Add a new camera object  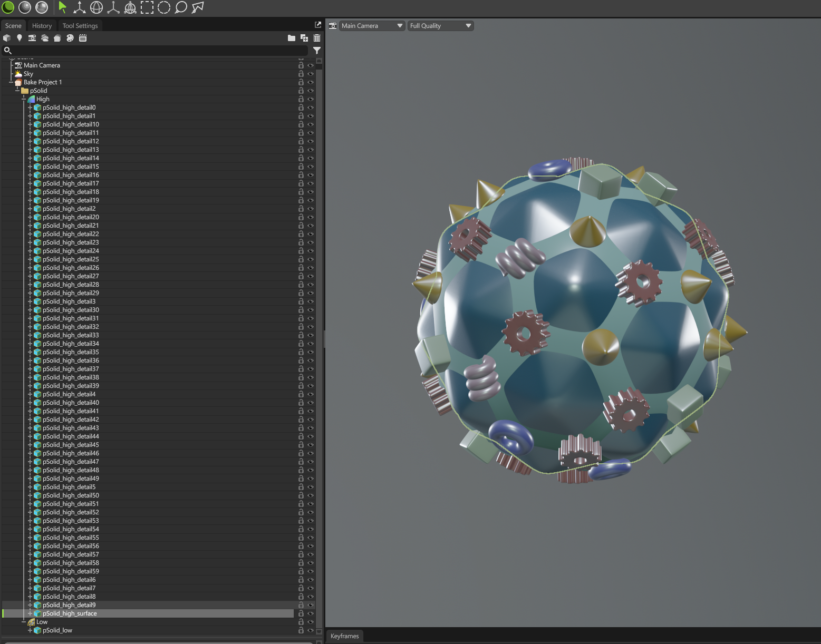[x=32, y=38]
